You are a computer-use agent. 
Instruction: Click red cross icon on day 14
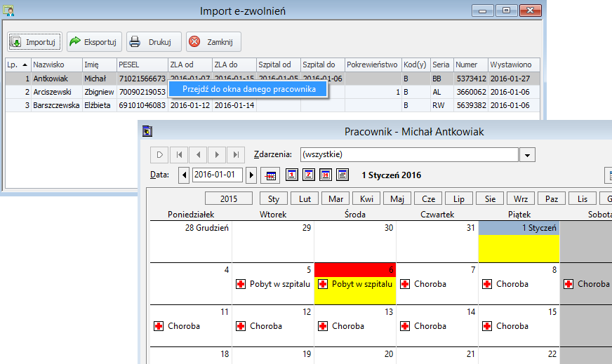pos(405,326)
